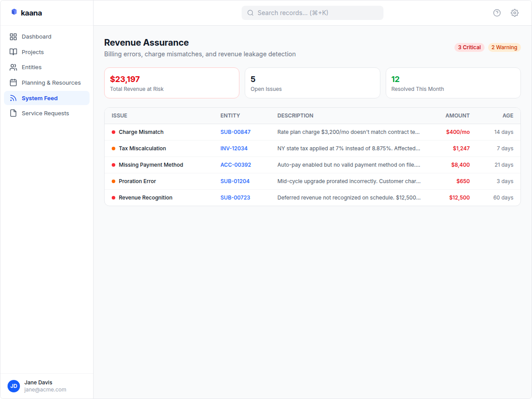Select Service Requests from the navigation
The height and width of the screenshot is (399, 532).
(x=45, y=113)
